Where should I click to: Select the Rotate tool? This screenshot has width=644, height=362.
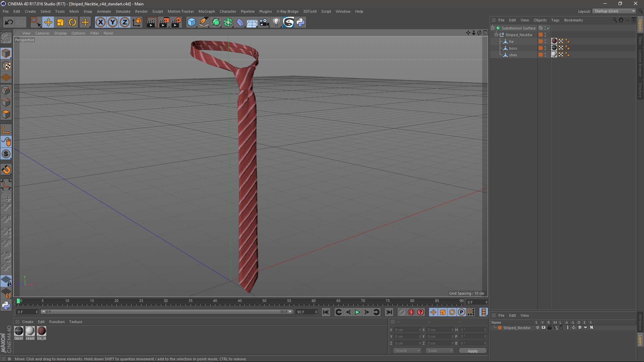point(72,22)
